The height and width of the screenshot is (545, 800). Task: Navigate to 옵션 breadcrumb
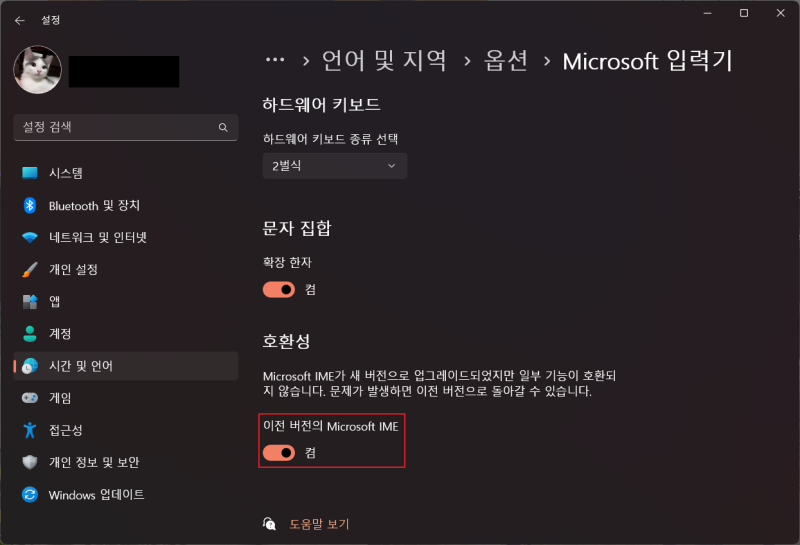tap(506, 61)
